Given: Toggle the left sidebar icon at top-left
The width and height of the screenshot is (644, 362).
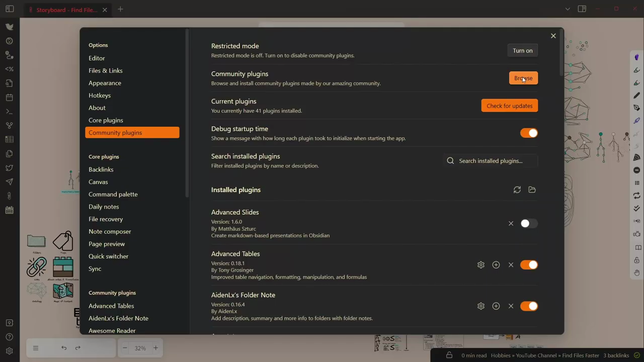Looking at the screenshot, I should pos(10,9).
